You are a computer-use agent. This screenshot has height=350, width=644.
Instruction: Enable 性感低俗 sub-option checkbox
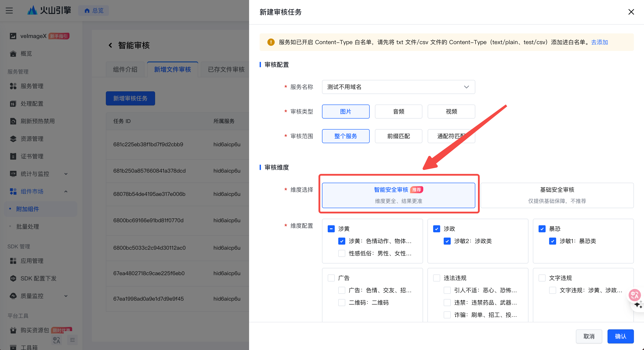point(342,254)
